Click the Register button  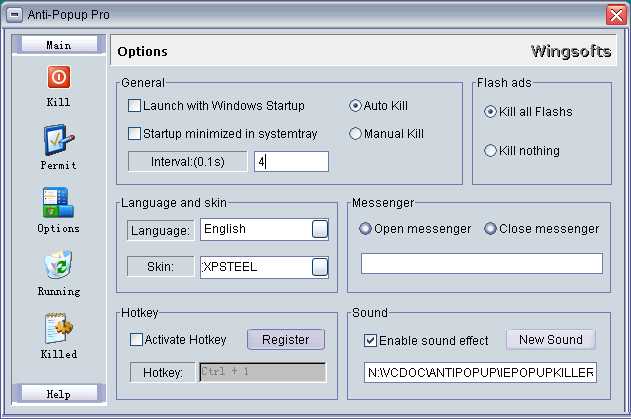click(x=286, y=340)
